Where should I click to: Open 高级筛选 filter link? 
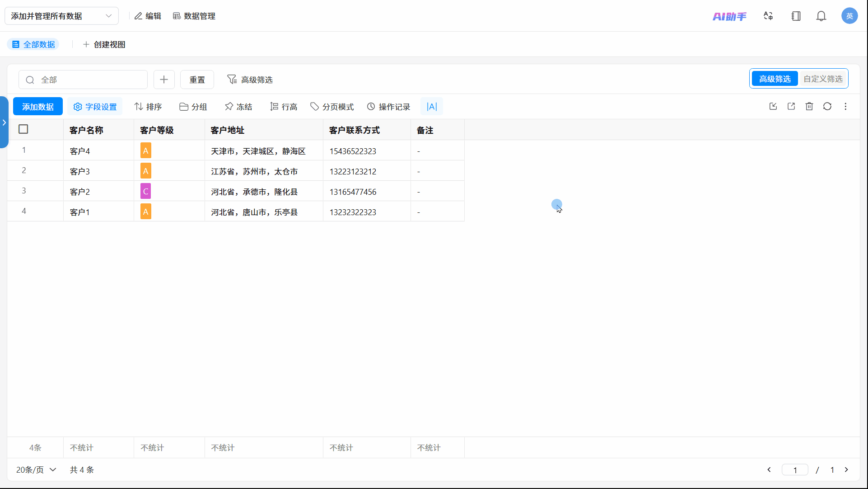250,80
